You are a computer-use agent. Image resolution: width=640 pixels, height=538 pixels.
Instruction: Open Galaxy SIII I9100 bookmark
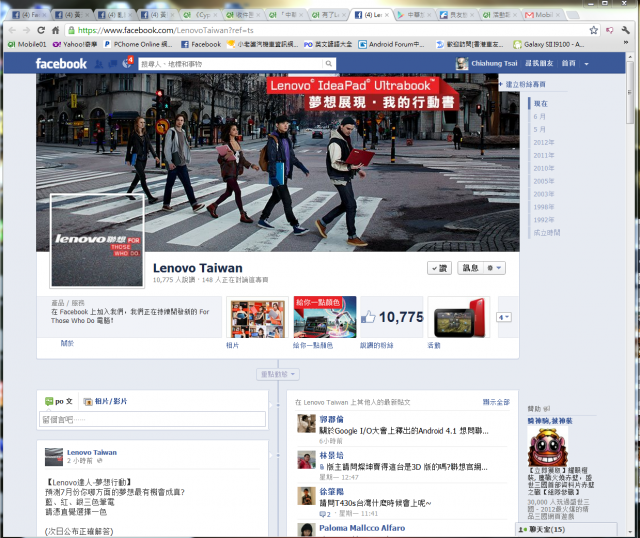tap(549, 44)
